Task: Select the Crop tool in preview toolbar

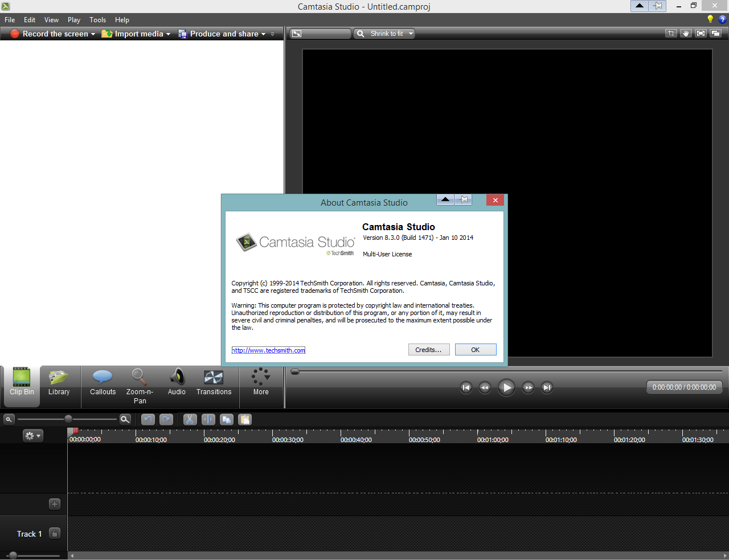Action: (x=671, y=34)
